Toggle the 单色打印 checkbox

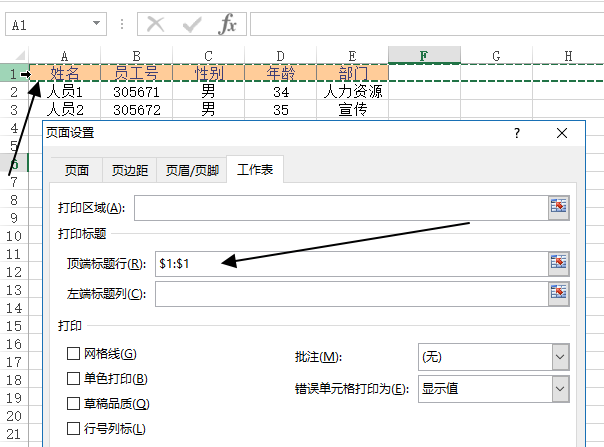73,379
